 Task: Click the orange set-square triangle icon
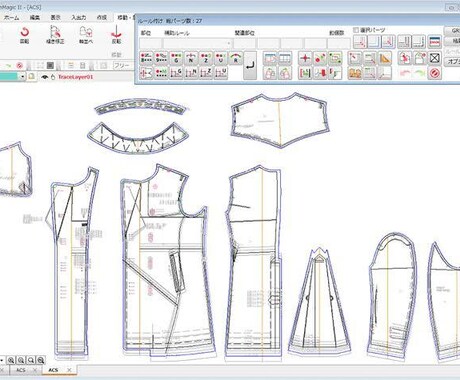point(385,59)
